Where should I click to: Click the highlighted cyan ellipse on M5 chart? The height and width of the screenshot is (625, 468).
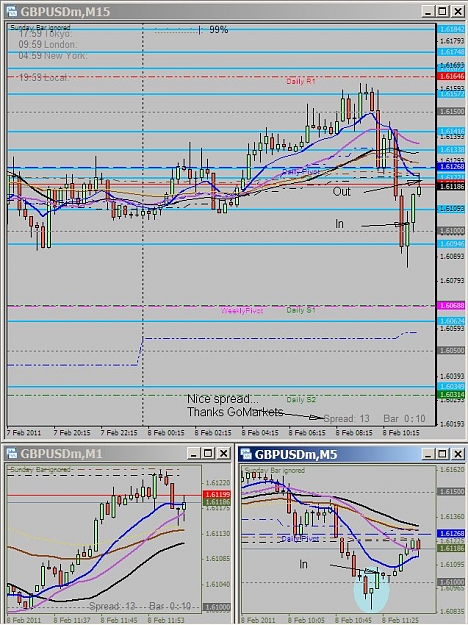(x=372, y=589)
